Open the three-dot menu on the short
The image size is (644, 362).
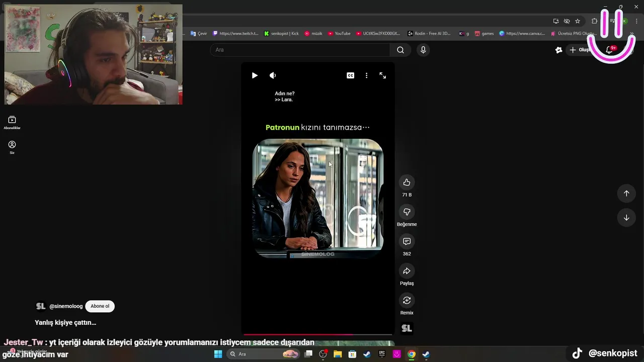[x=366, y=75]
